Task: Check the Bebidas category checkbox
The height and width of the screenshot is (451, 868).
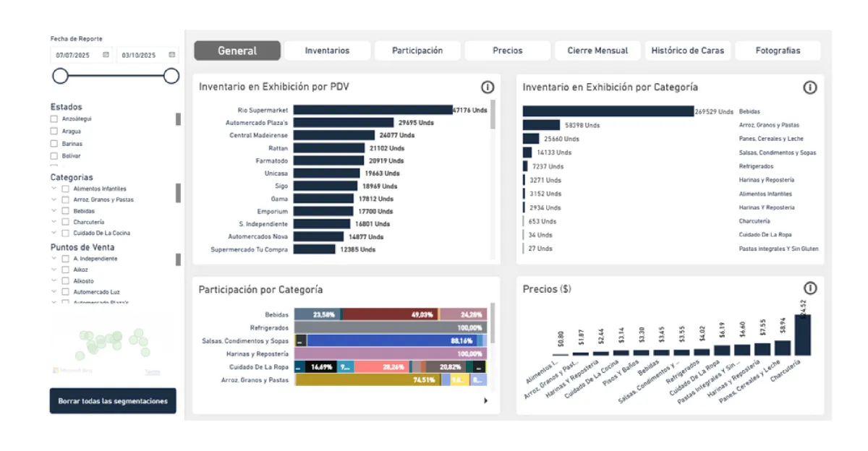Action: [66, 211]
